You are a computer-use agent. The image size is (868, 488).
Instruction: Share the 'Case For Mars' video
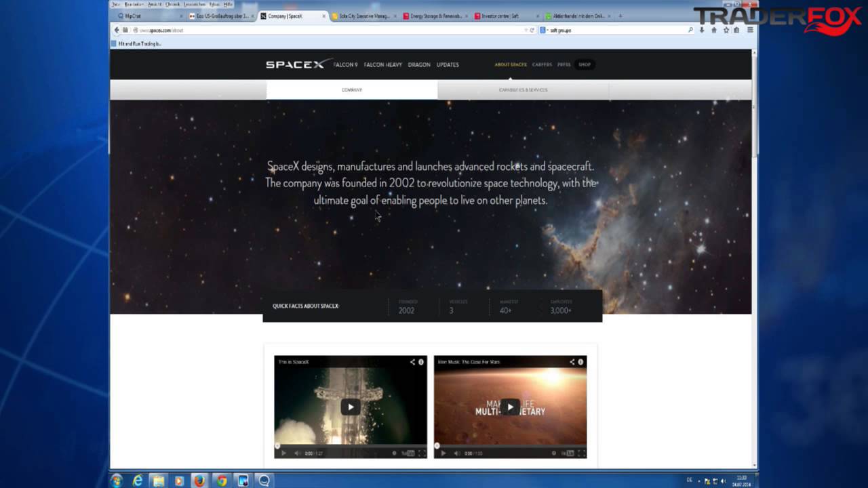(572, 362)
